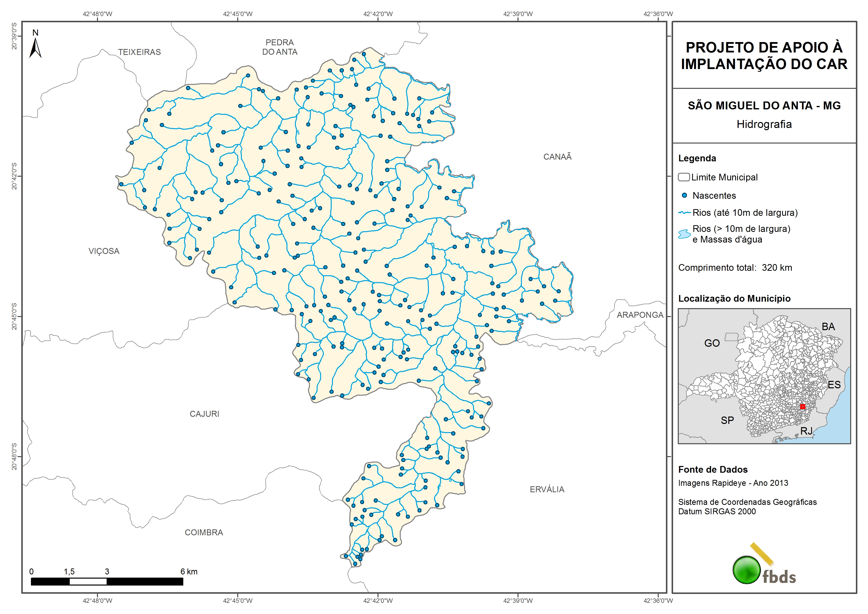868x614 pixels.
Task: Click the CAJURI municipality label
Action: pos(204,414)
